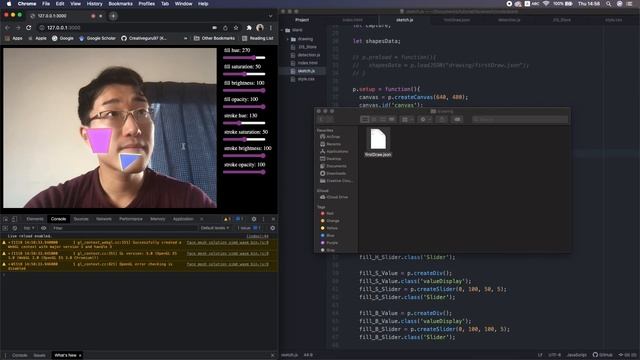640x360 pixels.
Task: Open iCloud Drive in Finder sidebar
Action: [334, 197]
